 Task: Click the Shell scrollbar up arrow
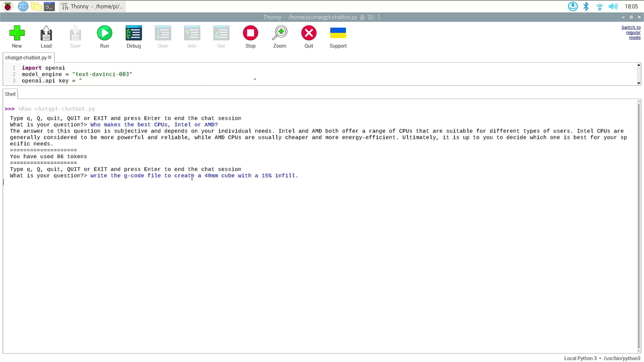click(x=639, y=102)
